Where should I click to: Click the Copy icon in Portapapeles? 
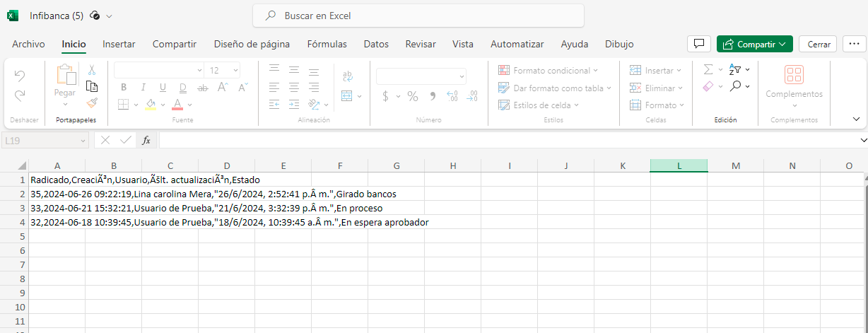91,86
